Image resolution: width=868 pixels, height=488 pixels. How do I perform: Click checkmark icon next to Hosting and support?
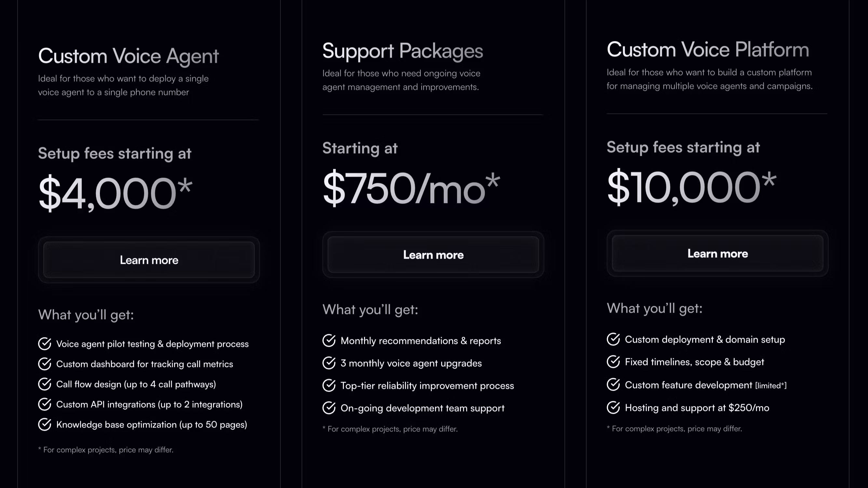tap(613, 408)
